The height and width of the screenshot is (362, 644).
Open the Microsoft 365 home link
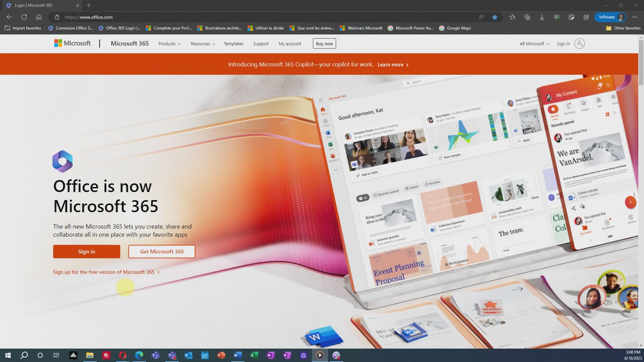[129, 44]
